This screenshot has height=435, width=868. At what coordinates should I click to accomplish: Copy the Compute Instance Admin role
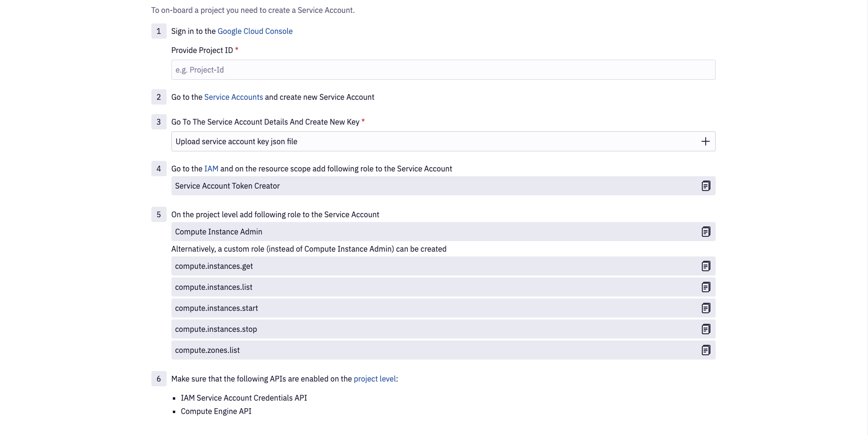click(706, 232)
